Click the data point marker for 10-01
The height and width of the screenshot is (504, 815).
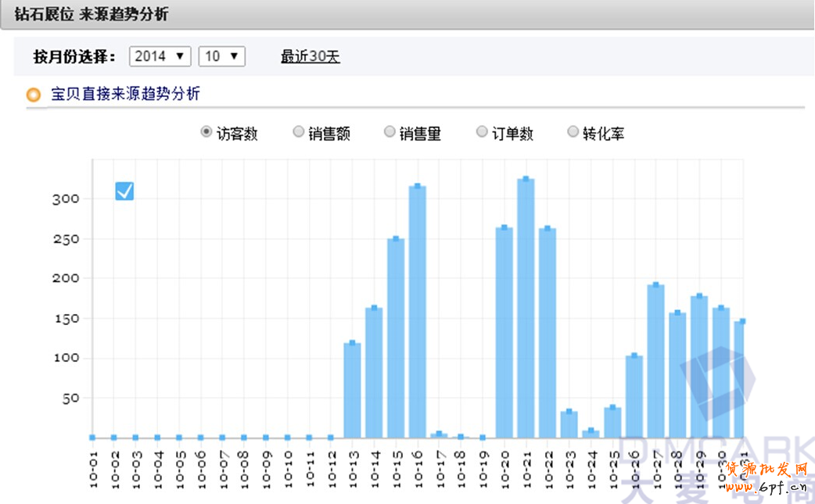pyautogui.click(x=92, y=438)
